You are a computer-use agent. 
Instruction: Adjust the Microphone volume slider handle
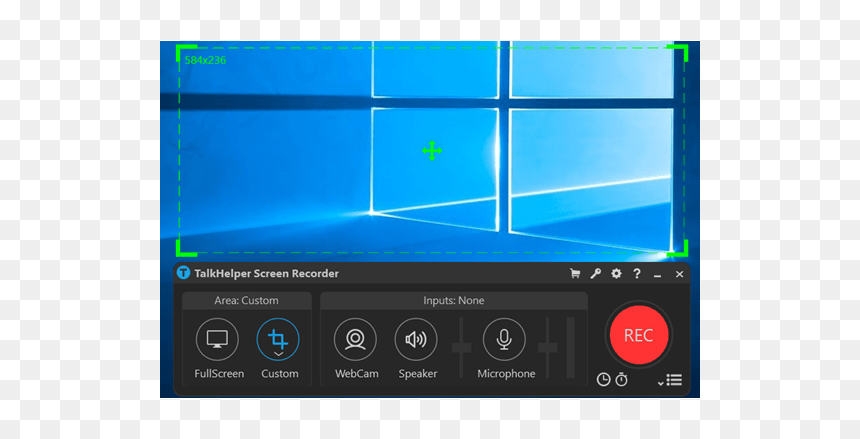(547, 347)
